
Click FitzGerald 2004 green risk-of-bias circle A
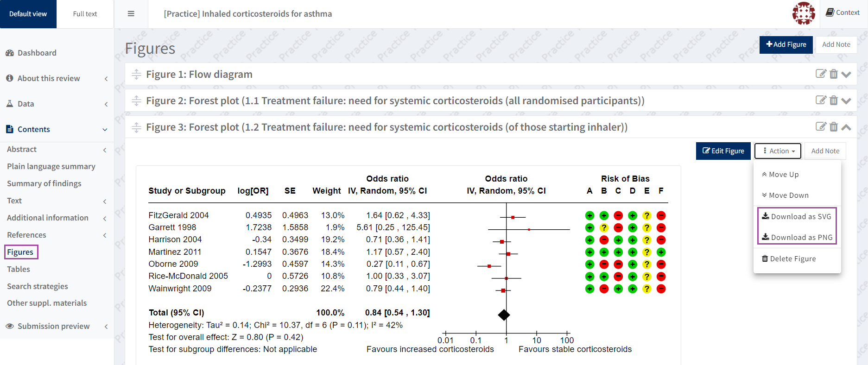[x=589, y=215]
